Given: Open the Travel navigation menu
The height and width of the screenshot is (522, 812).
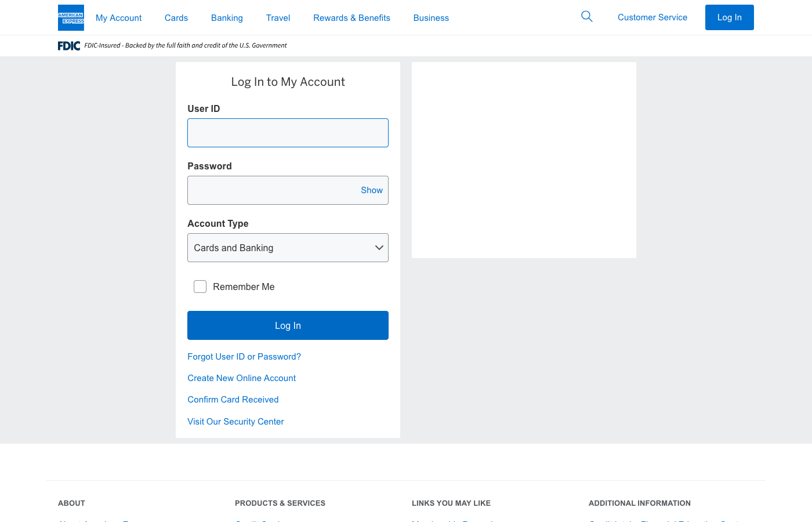Looking at the screenshot, I should pos(278,18).
